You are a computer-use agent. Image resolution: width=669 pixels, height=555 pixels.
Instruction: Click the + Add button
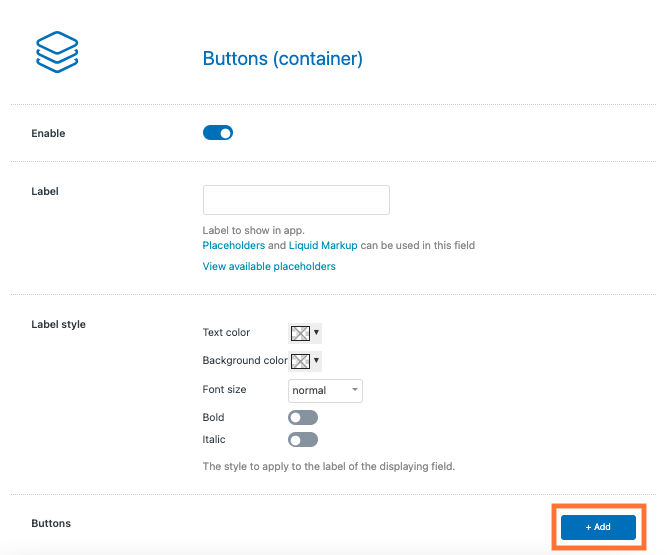pyautogui.click(x=598, y=527)
